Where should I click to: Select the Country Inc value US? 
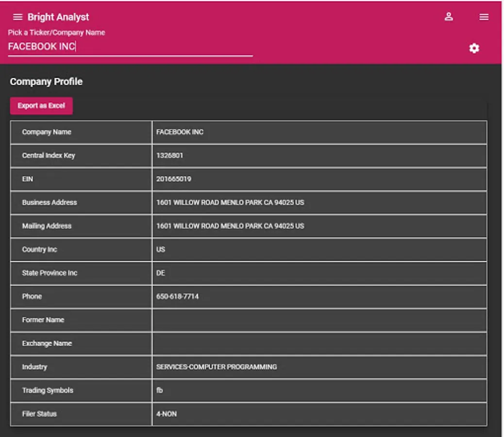160,250
